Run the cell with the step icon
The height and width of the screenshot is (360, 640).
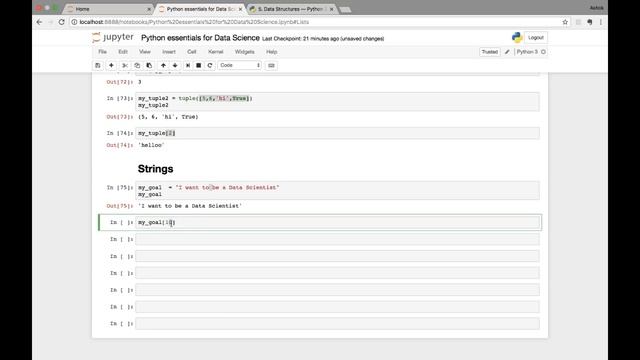[x=188, y=65]
